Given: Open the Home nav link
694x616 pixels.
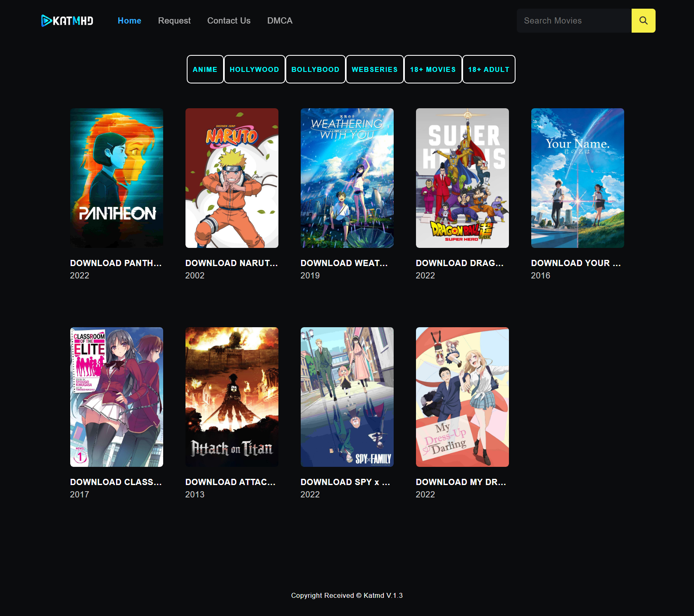Looking at the screenshot, I should pos(129,21).
